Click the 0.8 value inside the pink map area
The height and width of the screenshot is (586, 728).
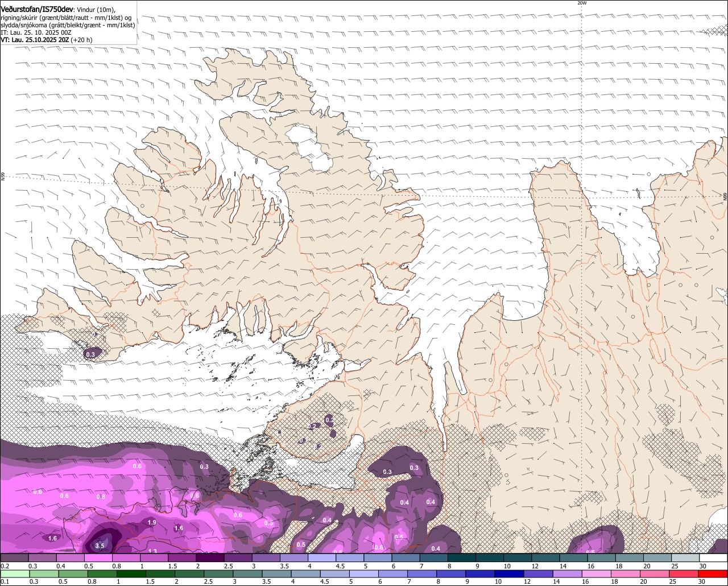pos(101,497)
